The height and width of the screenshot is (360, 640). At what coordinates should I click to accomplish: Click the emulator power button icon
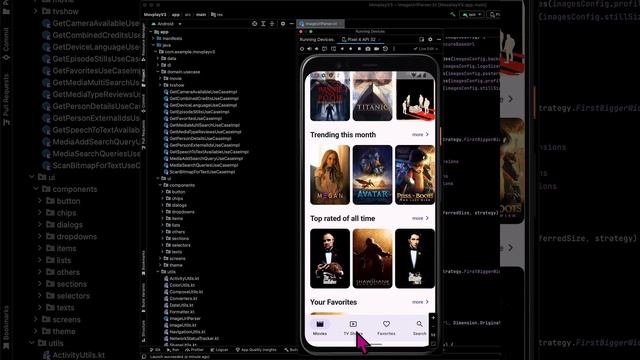(302, 49)
